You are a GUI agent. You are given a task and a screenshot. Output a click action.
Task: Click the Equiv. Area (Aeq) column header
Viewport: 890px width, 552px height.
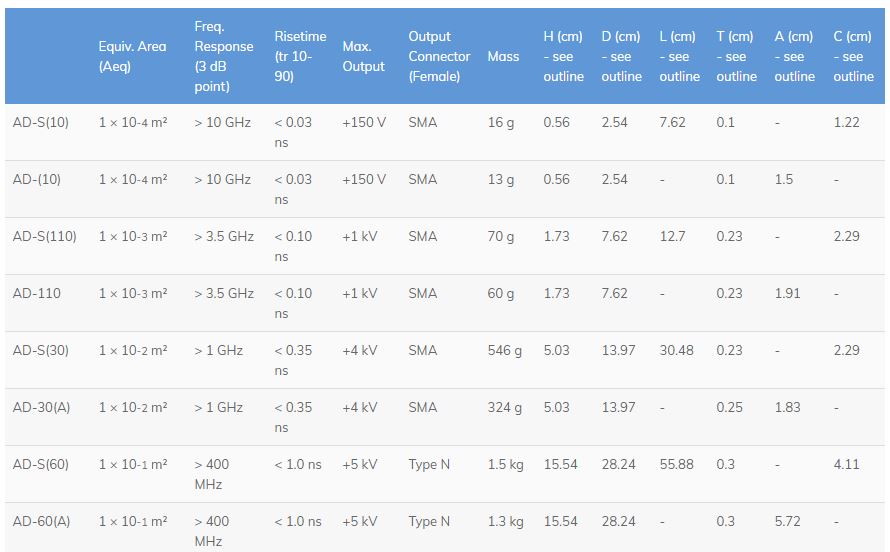coord(132,56)
